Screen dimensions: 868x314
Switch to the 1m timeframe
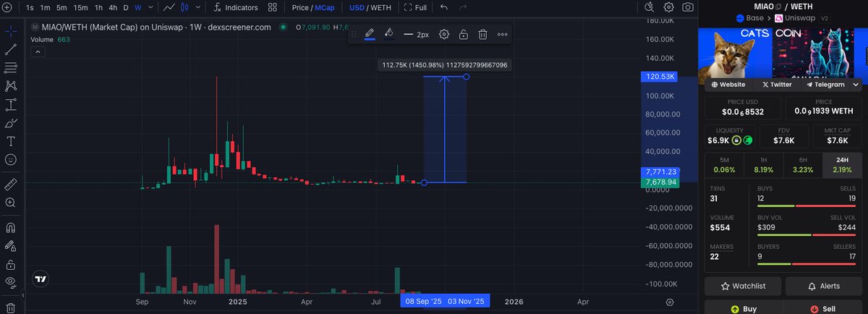point(46,7)
